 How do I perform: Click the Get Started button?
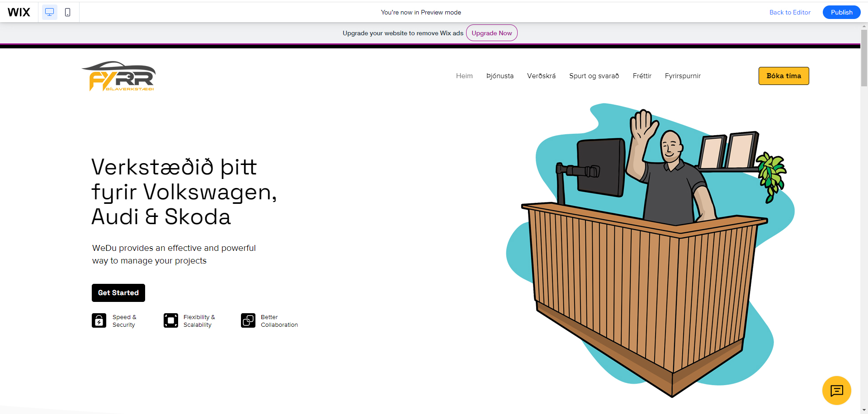[x=118, y=293]
